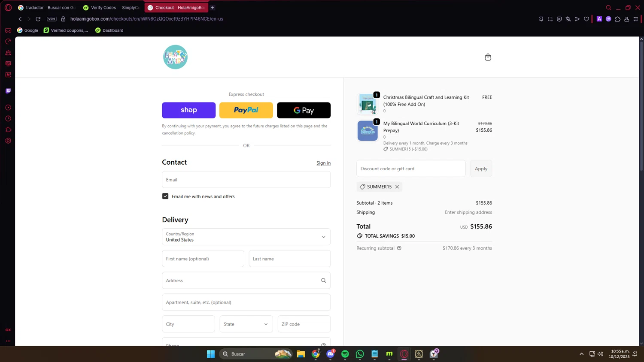Click the HolaAmigo store logo
The image size is (644, 362).
coord(175,57)
